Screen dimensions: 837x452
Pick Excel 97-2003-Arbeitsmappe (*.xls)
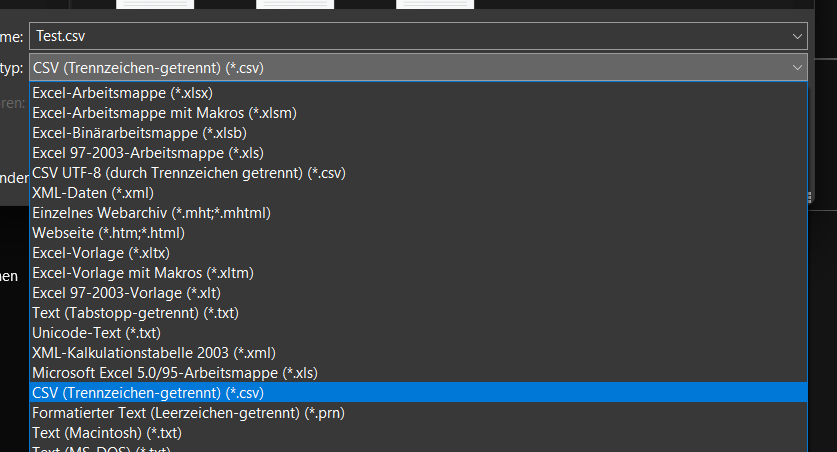click(146, 153)
